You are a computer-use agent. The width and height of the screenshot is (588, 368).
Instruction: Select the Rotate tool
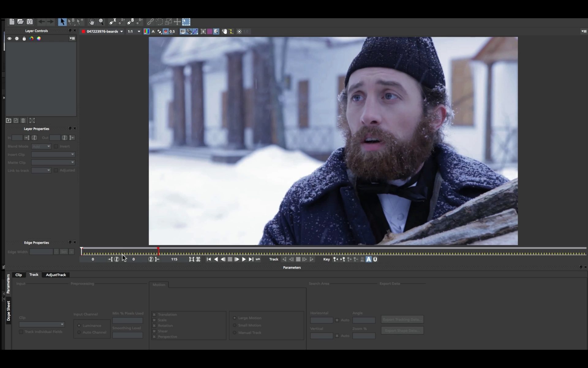pyautogui.click(x=159, y=22)
